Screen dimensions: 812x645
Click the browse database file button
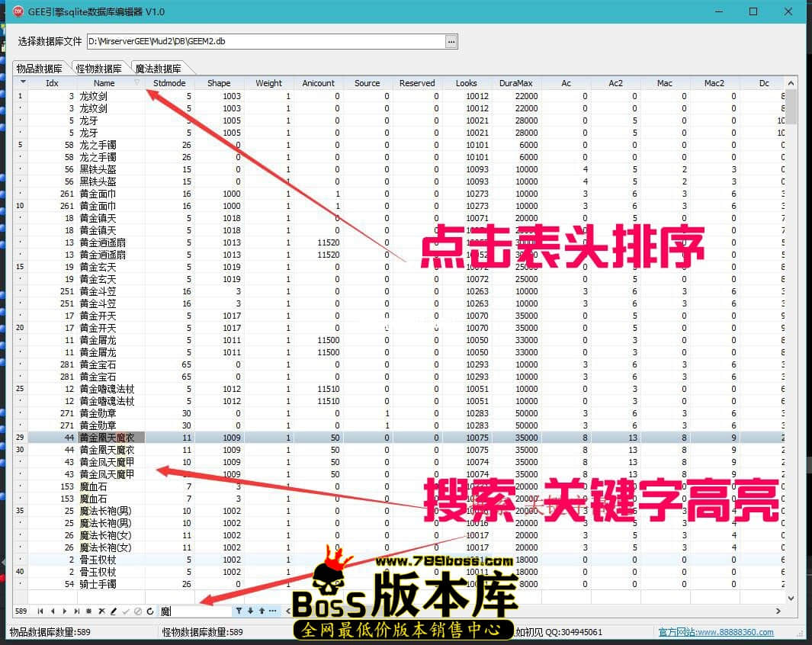(x=451, y=41)
